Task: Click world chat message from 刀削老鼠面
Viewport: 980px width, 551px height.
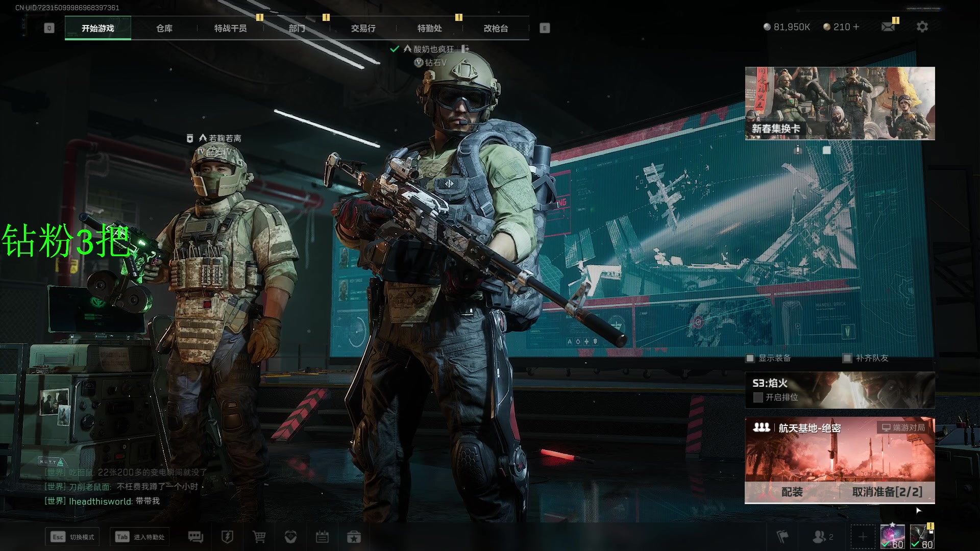Action: 121,487
